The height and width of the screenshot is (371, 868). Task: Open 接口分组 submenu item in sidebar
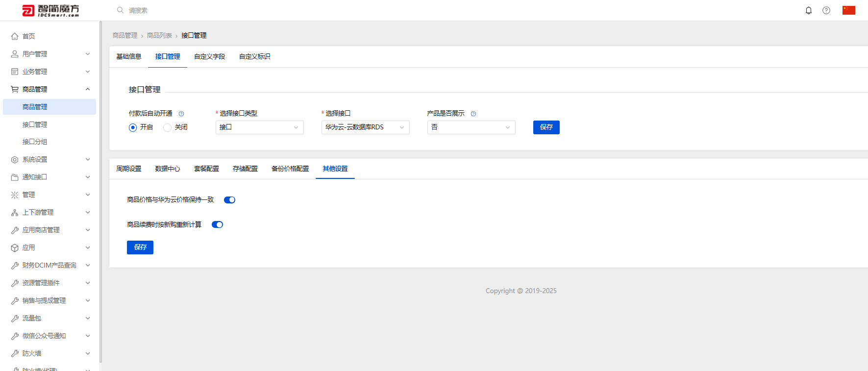pyautogui.click(x=50, y=142)
